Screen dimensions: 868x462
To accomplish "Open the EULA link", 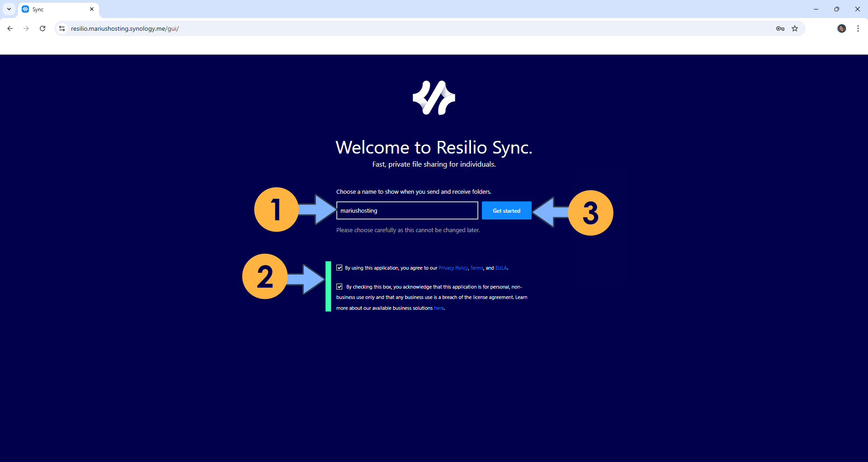I will (501, 268).
